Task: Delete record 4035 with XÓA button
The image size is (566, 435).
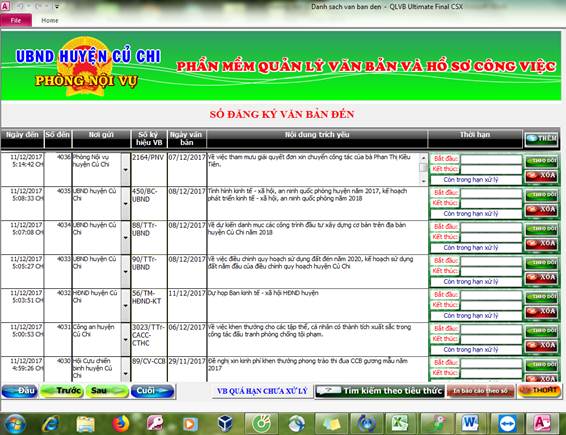Action: click(x=541, y=209)
